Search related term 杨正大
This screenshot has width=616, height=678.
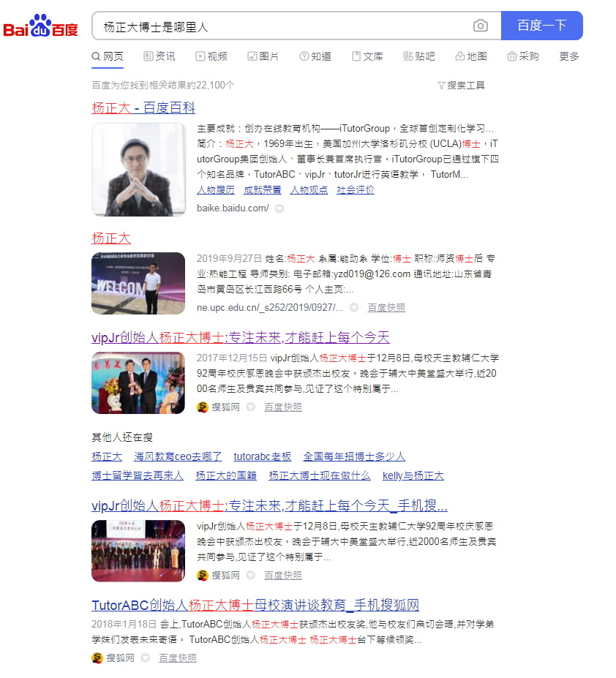click(x=107, y=456)
